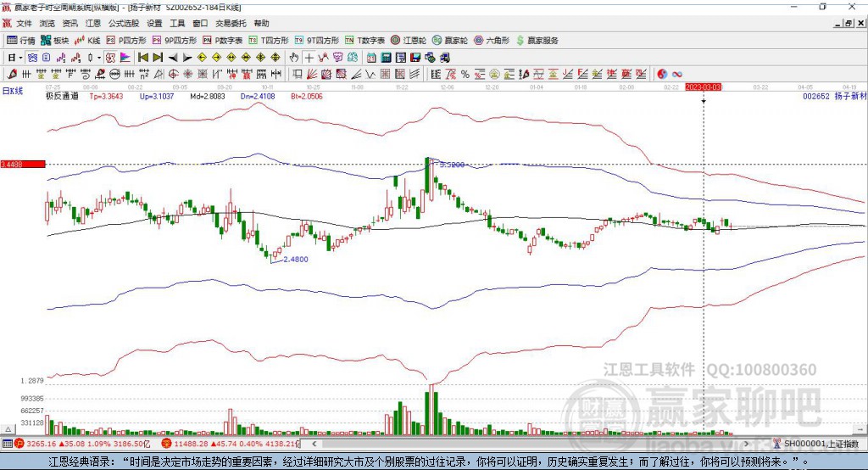Click the yin-yang Taiji icon
868x470 pixels.
tap(662, 74)
